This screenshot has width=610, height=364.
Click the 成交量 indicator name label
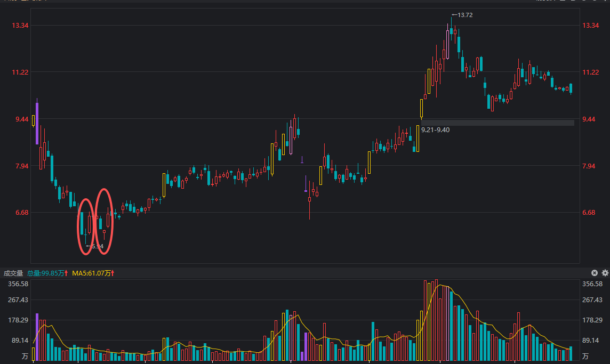[x=13, y=273]
